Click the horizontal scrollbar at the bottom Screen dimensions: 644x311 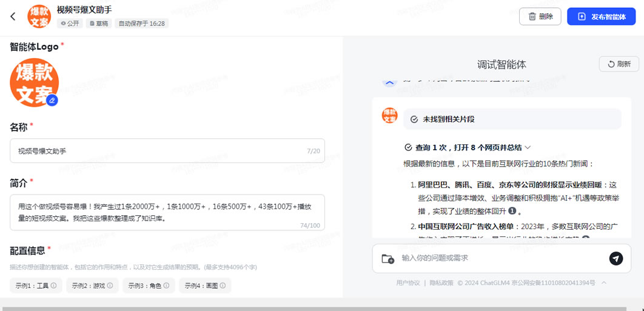pos(303,308)
